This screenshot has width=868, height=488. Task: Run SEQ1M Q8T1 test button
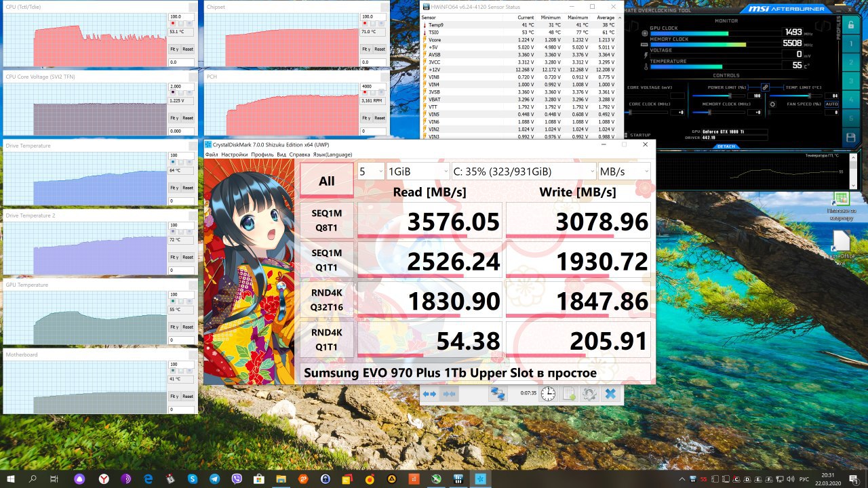[327, 220]
